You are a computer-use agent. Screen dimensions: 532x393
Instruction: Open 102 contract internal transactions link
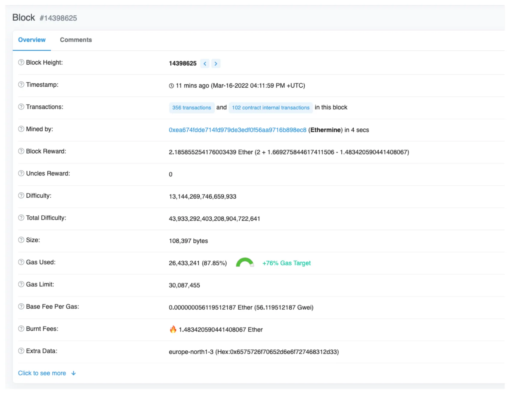[271, 108]
